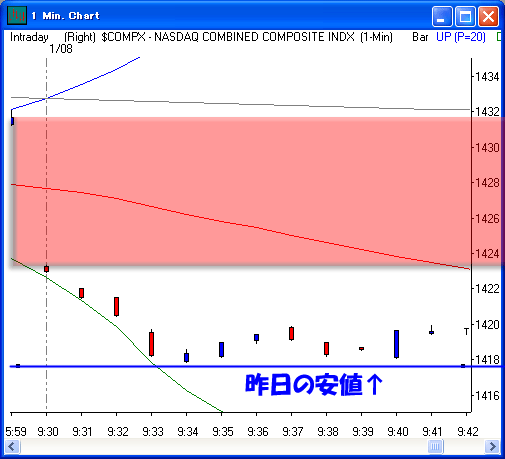
Task: Click the horizontal scrollbar thumb
Action: point(435,446)
